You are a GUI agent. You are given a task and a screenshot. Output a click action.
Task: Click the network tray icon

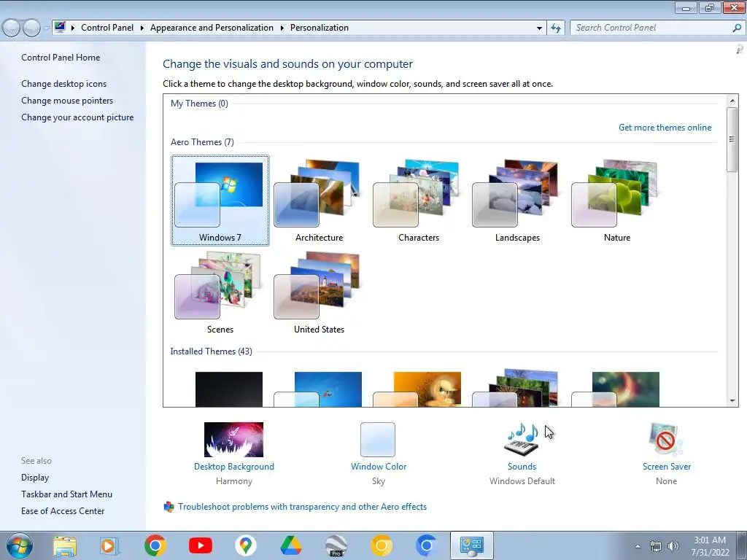[x=656, y=546]
